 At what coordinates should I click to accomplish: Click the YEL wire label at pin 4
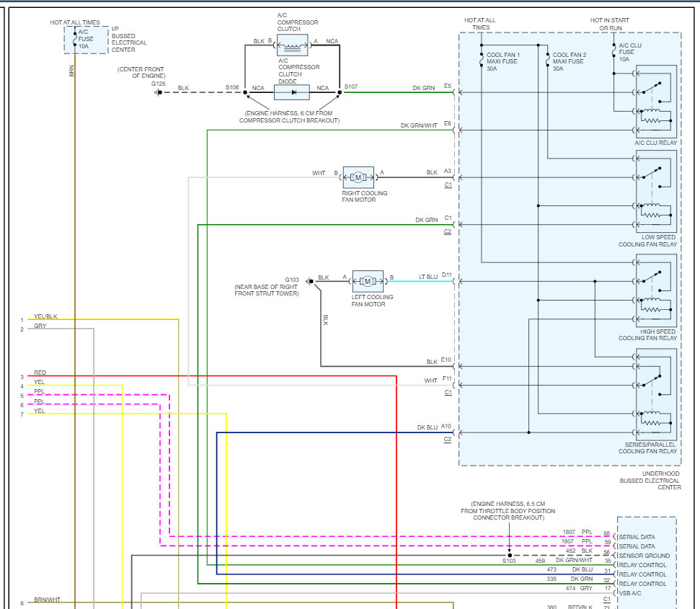(x=39, y=382)
